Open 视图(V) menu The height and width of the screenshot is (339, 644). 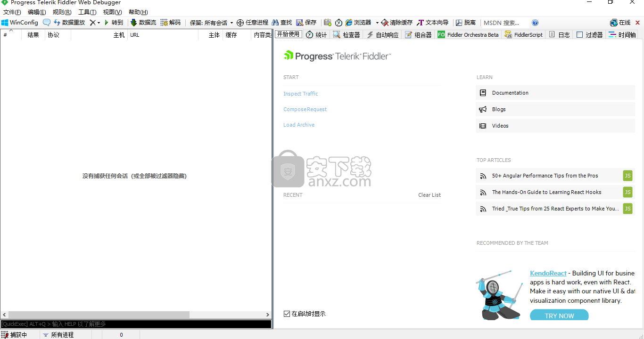[x=112, y=12]
